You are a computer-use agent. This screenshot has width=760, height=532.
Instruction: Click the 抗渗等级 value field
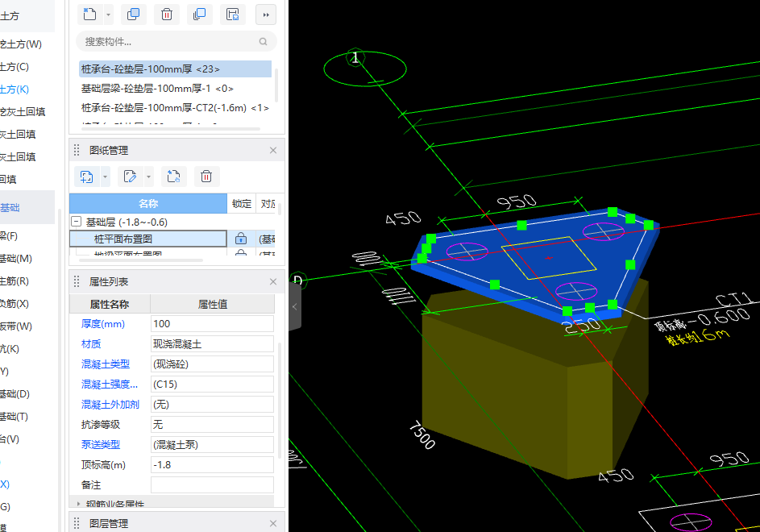(212, 424)
